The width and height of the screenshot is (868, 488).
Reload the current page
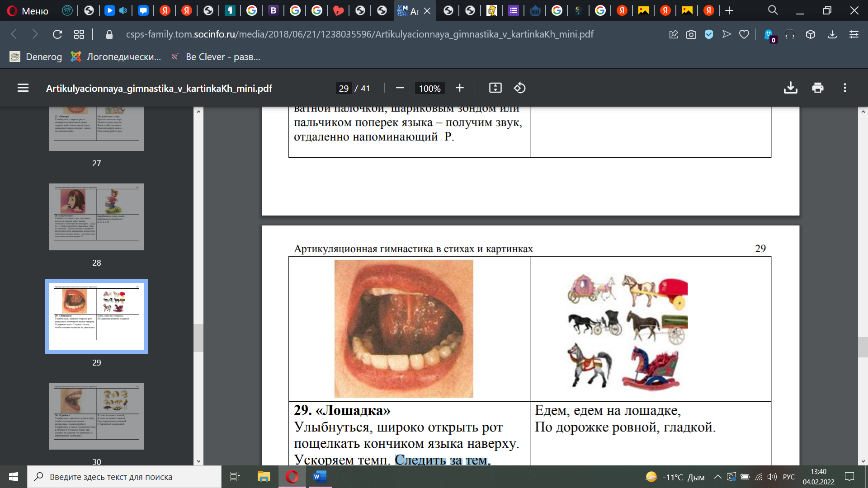57,34
